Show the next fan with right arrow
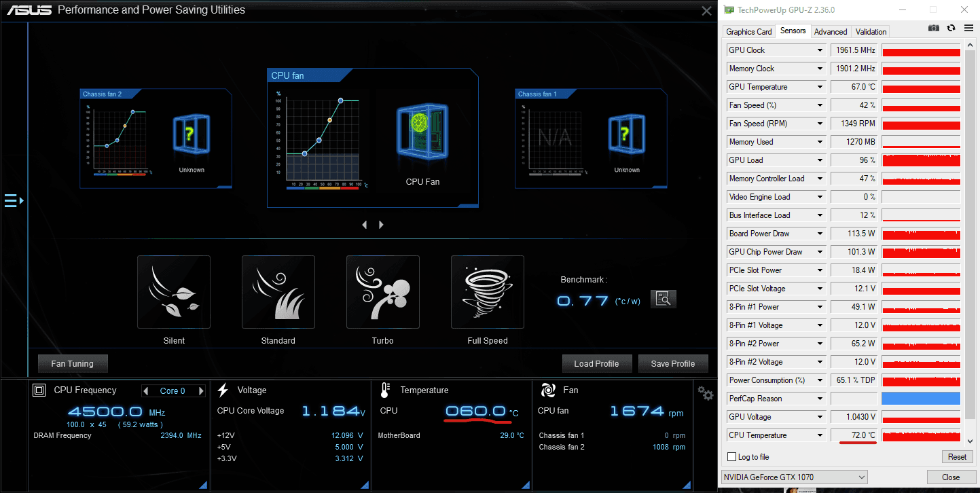 [x=381, y=225]
